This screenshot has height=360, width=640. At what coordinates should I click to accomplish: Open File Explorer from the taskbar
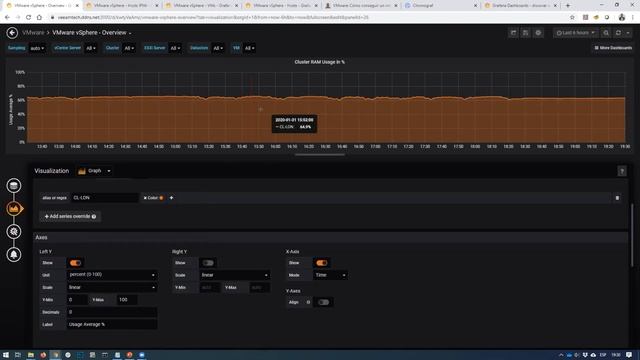click(x=31, y=355)
